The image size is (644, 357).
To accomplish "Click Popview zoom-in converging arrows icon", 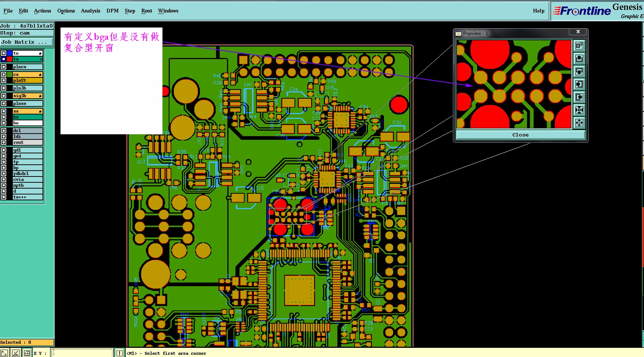I will point(579,110).
